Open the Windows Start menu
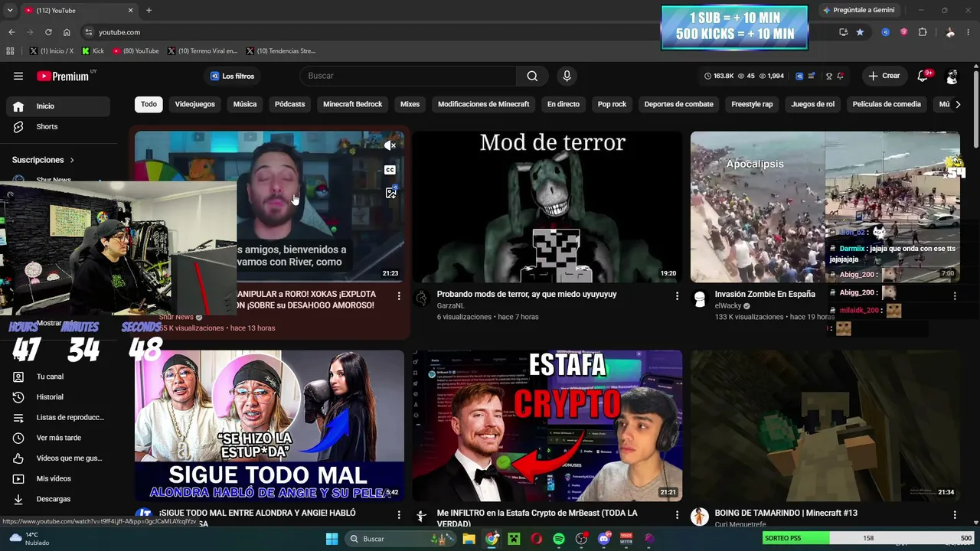 coord(332,539)
